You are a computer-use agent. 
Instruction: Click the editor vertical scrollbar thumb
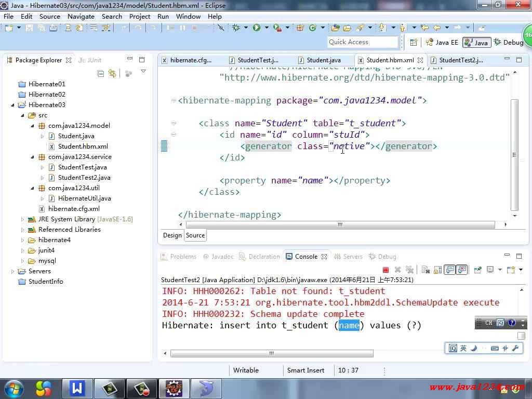pyautogui.click(x=514, y=155)
